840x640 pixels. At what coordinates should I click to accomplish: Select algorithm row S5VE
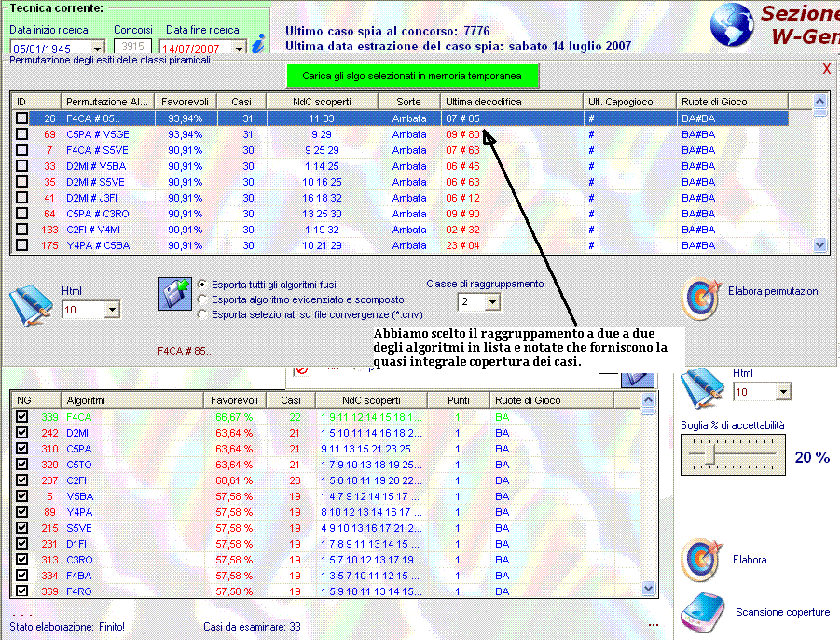pyautogui.click(x=325, y=527)
